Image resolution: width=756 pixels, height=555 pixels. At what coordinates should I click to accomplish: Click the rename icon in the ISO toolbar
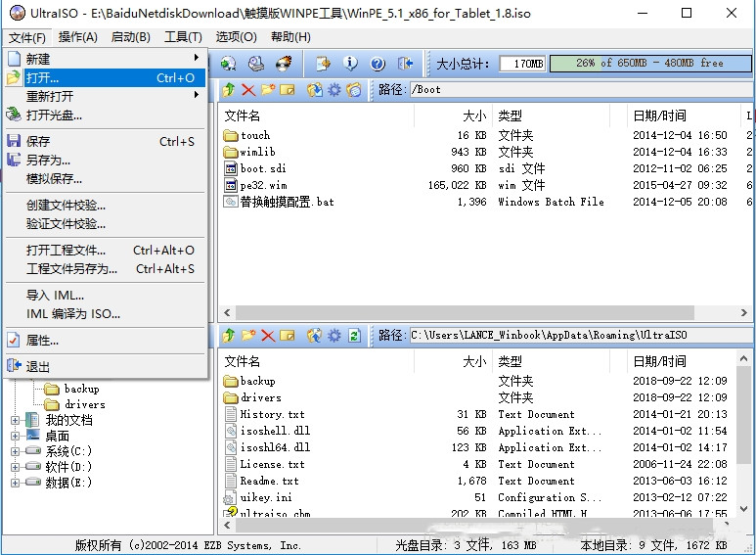[x=288, y=89]
